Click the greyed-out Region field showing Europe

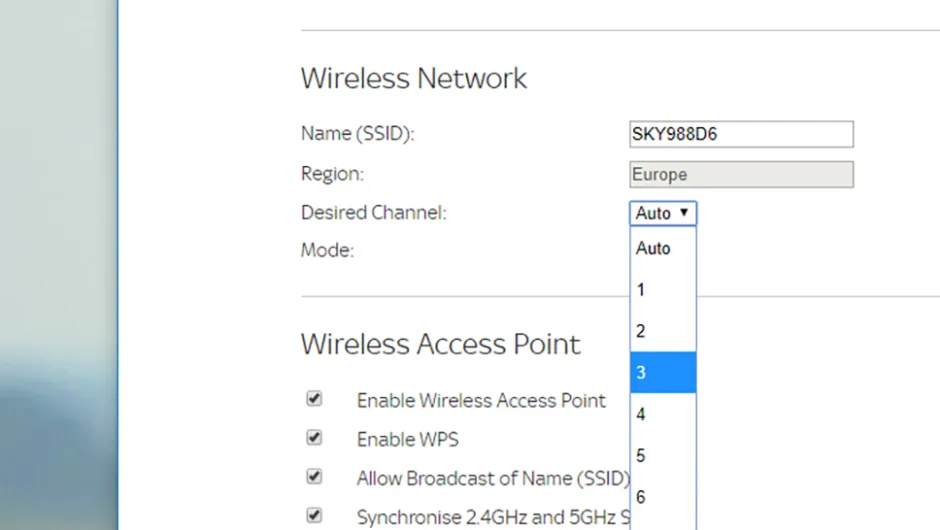point(741,174)
